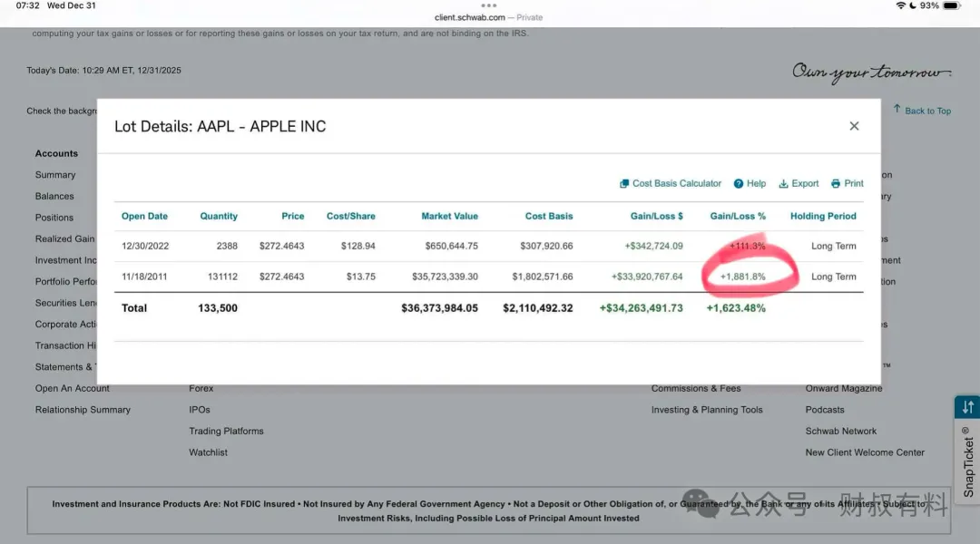Click the +1,881.8% gain percentage

click(742, 277)
